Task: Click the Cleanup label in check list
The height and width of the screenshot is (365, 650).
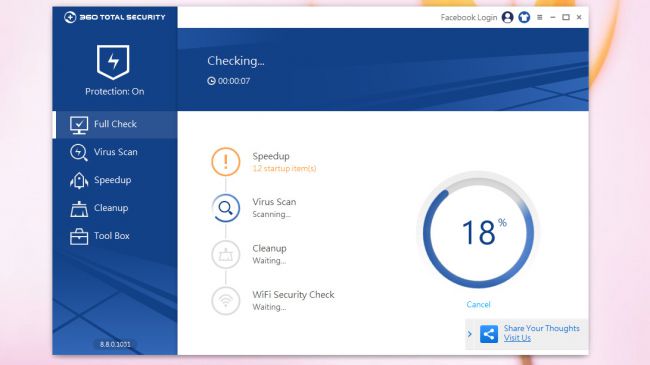Action: 269,248
